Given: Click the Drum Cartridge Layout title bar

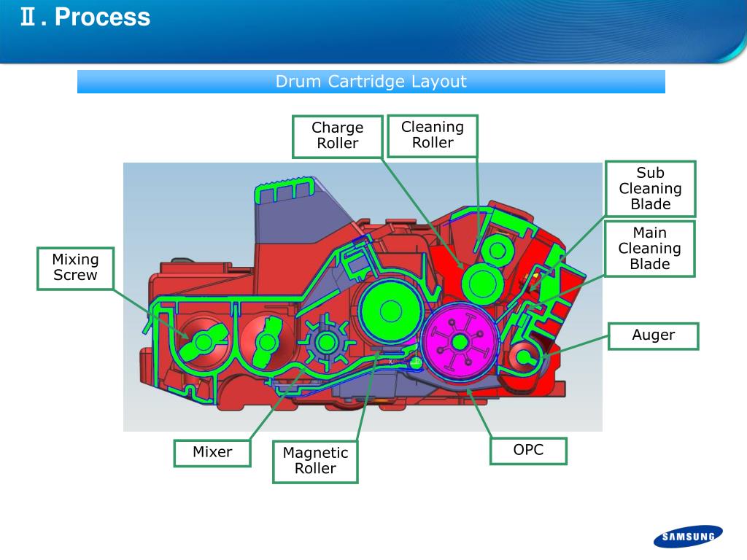Looking at the screenshot, I should (371, 82).
